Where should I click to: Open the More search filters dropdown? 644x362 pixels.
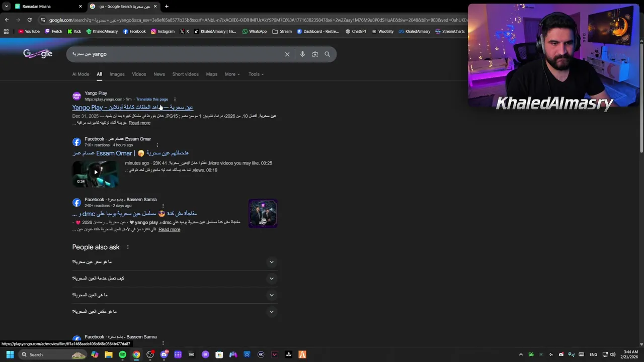tap(232, 74)
